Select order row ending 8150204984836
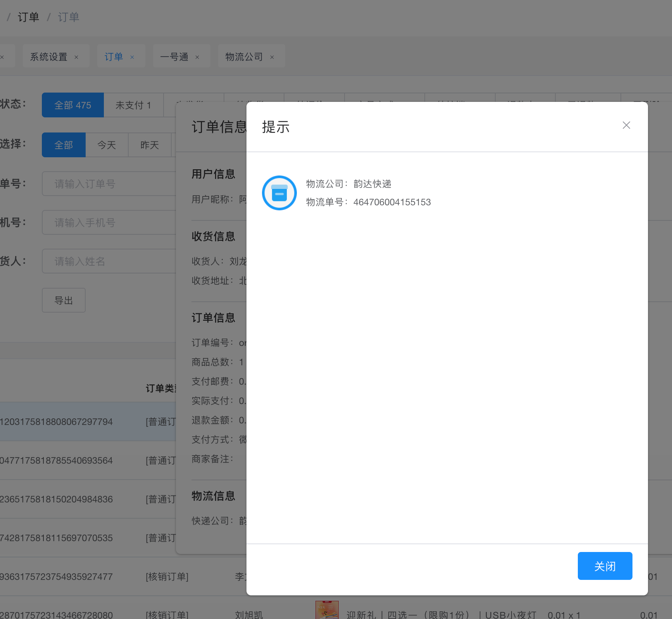 (x=88, y=499)
